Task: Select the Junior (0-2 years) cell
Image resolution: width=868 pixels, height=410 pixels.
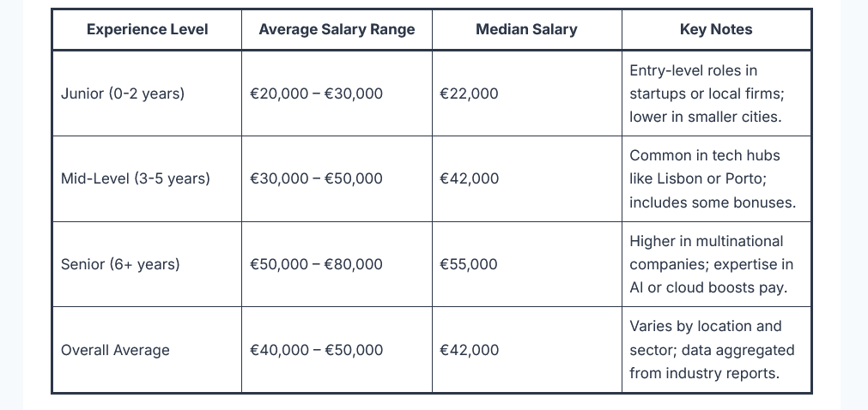Action: pos(123,93)
